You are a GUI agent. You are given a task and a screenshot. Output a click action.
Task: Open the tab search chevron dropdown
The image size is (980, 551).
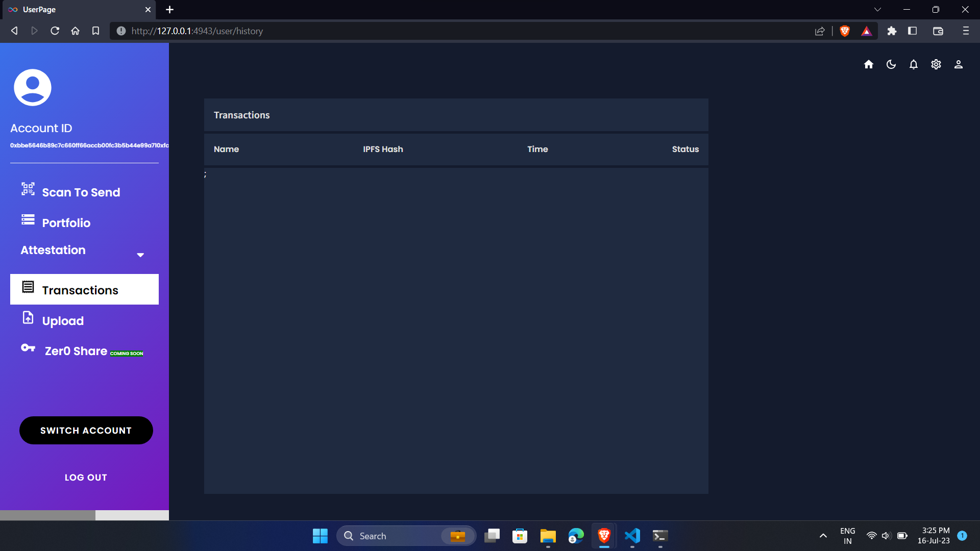tap(877, 9)
